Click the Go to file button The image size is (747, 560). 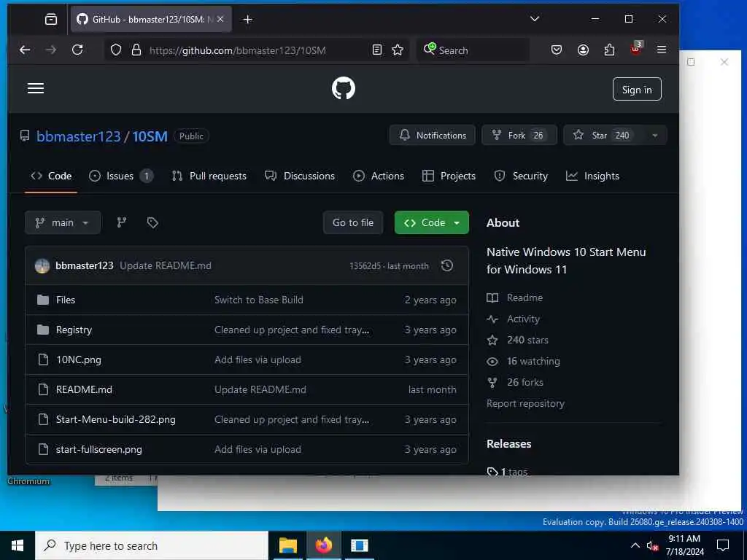coord(353,222)
